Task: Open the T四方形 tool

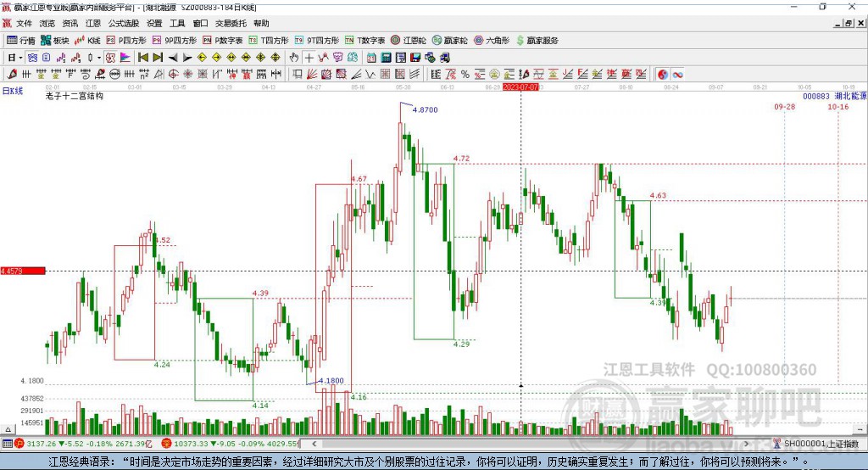Action: (269, 41)
